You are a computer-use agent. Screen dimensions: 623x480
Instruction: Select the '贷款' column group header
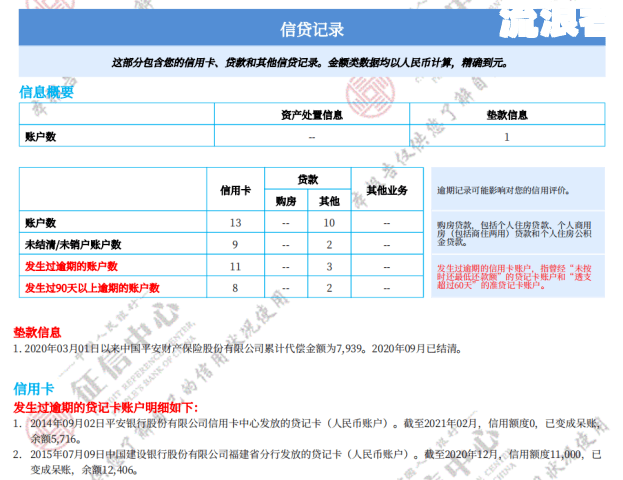[x=308, y=179]
